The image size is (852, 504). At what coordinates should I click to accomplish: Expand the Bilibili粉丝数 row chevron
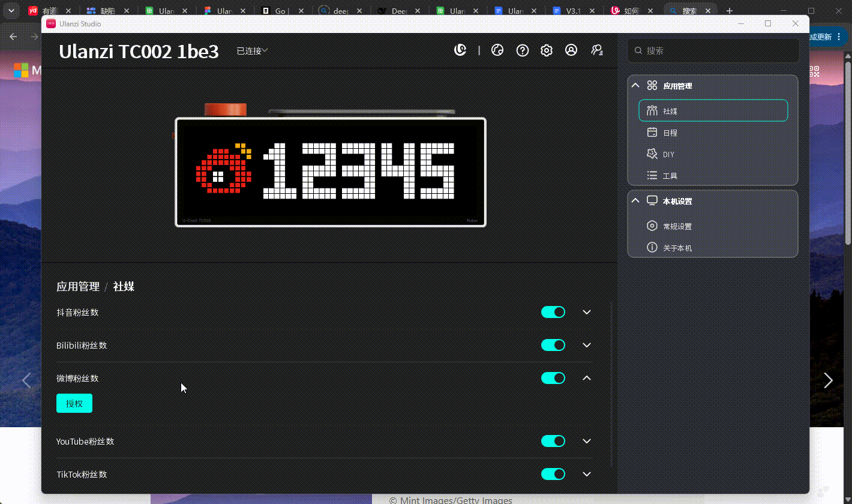tap(587, 345)
